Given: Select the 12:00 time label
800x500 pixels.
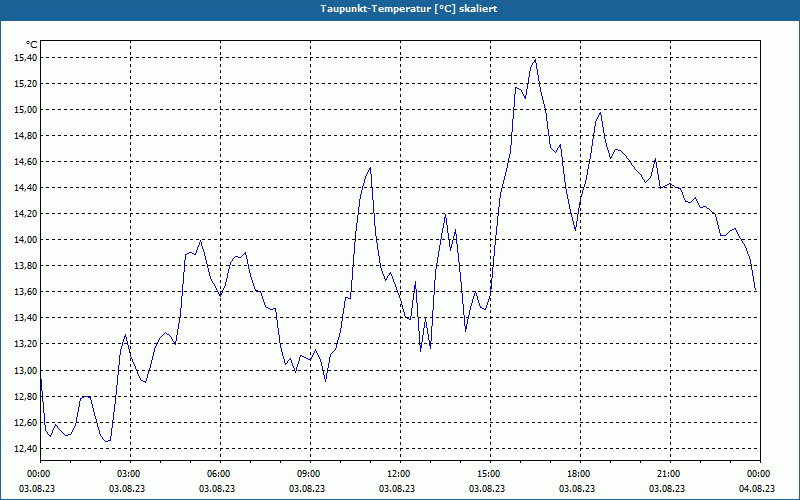Looking at the screenshot, I should [400, 474].
